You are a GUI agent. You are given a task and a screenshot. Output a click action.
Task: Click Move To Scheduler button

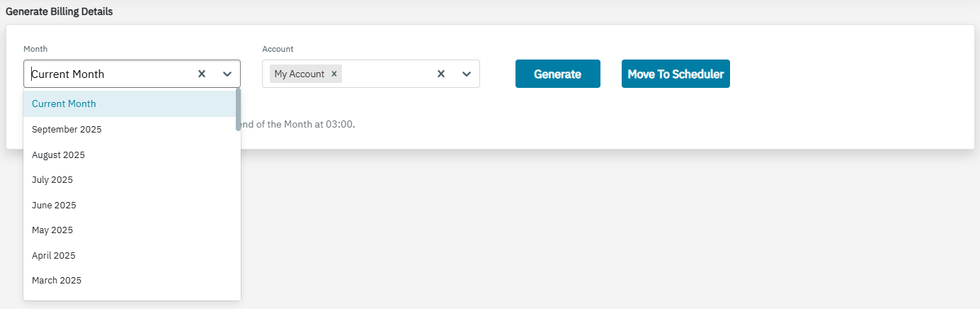click(675, 74)
